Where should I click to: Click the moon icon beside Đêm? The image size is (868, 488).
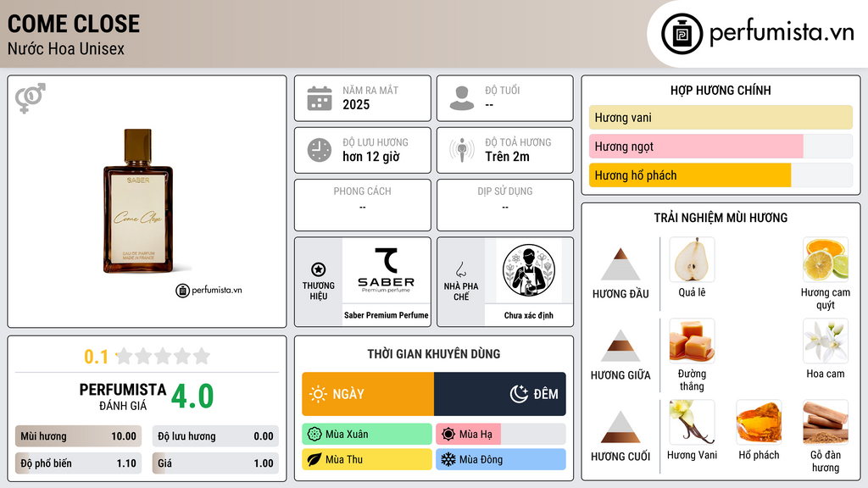[x=519, y=394]
